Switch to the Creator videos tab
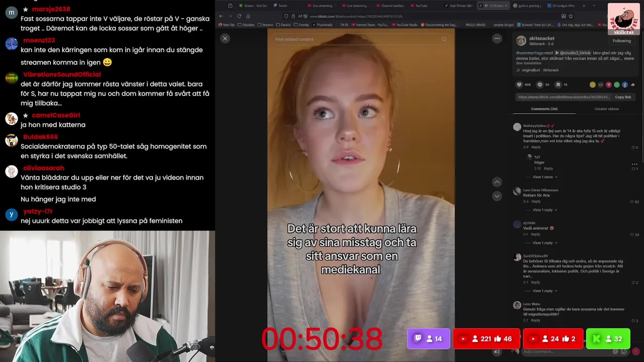The height and width of the screenshot is (362, 644). point(607,109)
